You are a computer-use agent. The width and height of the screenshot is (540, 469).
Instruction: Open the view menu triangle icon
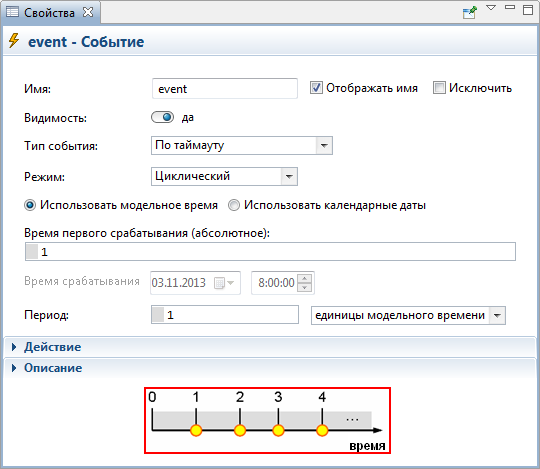point(491,8)
